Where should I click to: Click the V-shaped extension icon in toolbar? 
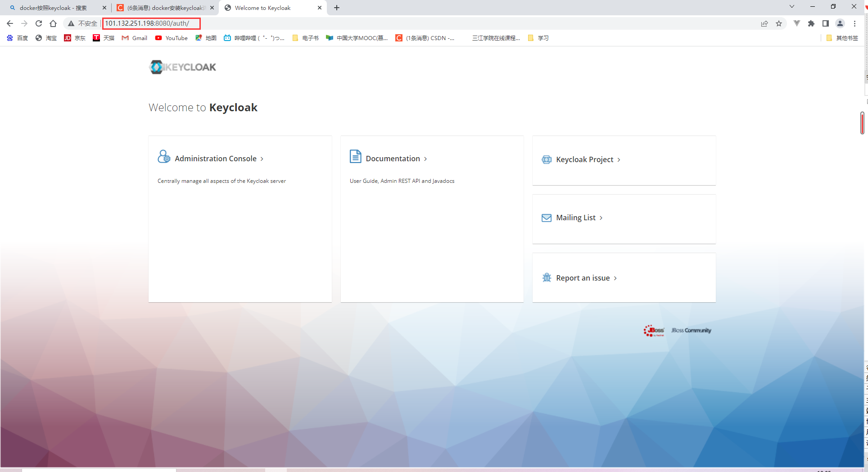pos(797,23)
